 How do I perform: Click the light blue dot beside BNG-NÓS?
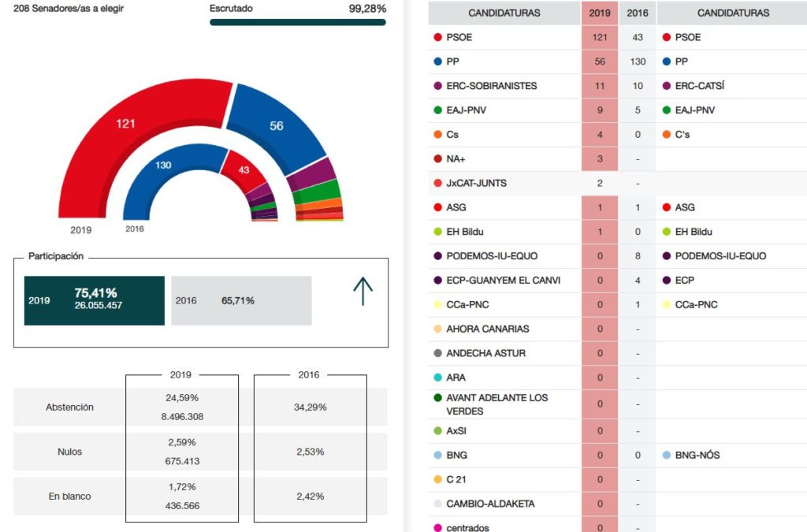coord(666,456)
